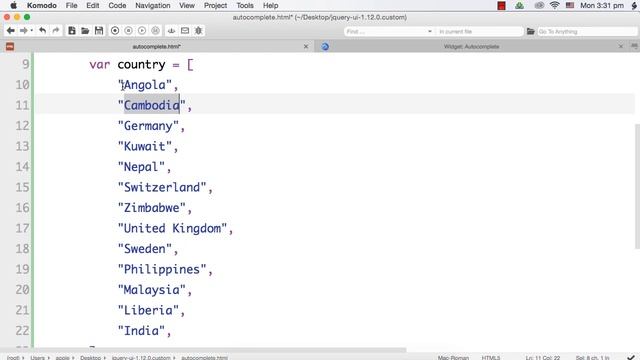The width and height of the screenshot is (640, 360).
Task: Open the Find field dropdown arrow
Action: coord(430,31)
